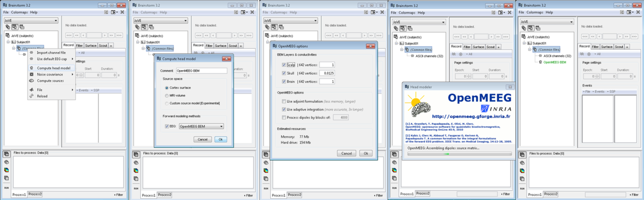Screen dimensions: 644x200
Task: Expand the Noise covariance submenu arrow
Action: [x=73, y=74]
